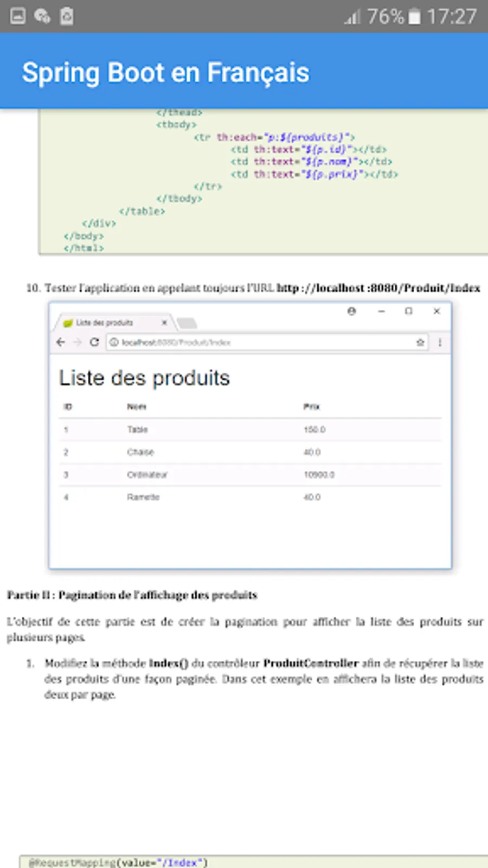Tap the Partie II pagination heading

pos(132,595)
